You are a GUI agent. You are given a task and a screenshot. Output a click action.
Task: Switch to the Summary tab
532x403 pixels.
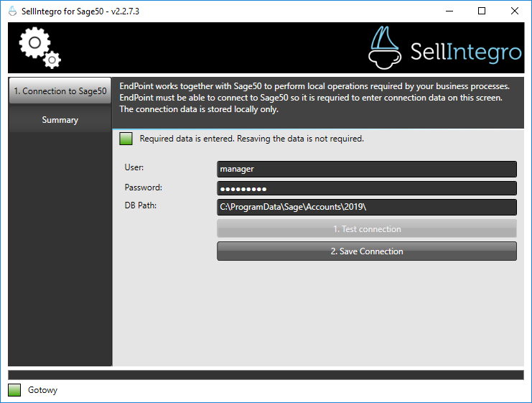[60, 120]
